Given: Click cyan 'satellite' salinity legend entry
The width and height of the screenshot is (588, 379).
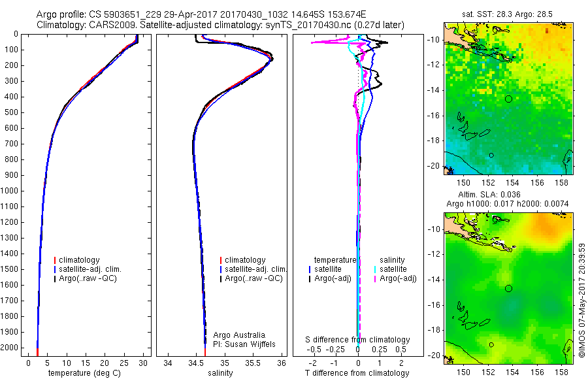Looking at the screenshot, I should 393,269.
